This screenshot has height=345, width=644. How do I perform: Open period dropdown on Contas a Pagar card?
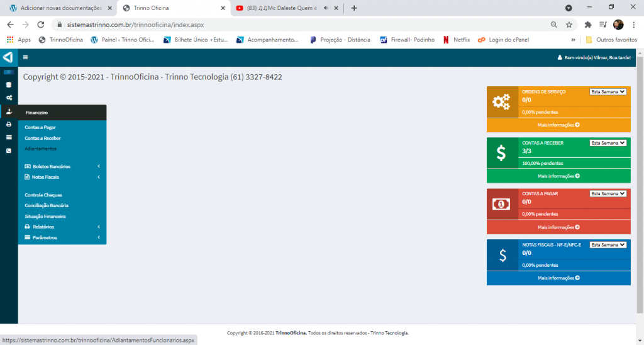[x=608, y=193]
